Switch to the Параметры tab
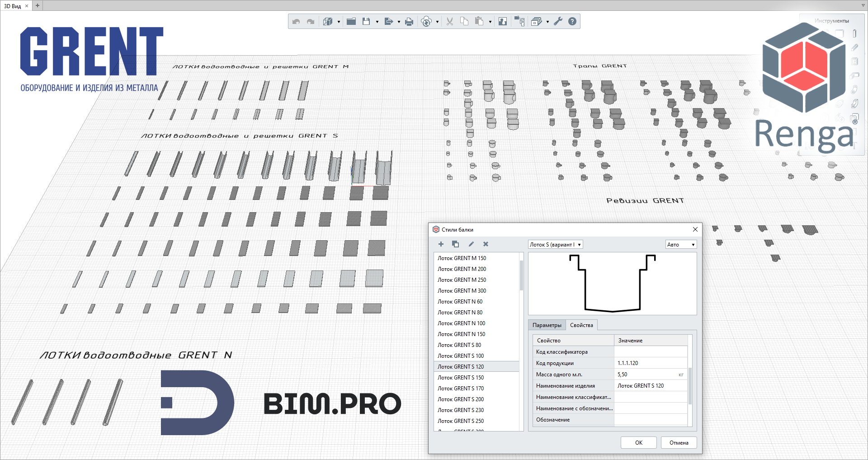This screenshot has height=460, width=868. pos(547,325)
